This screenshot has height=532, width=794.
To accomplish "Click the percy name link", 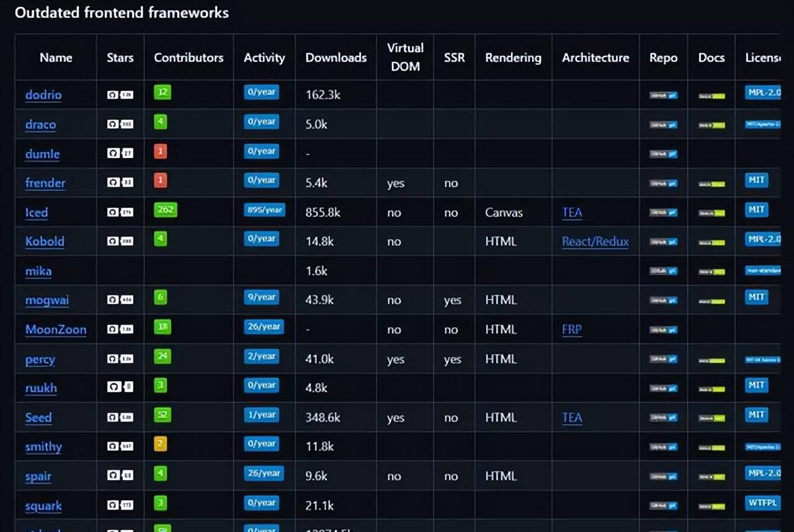I will [40, 359].
